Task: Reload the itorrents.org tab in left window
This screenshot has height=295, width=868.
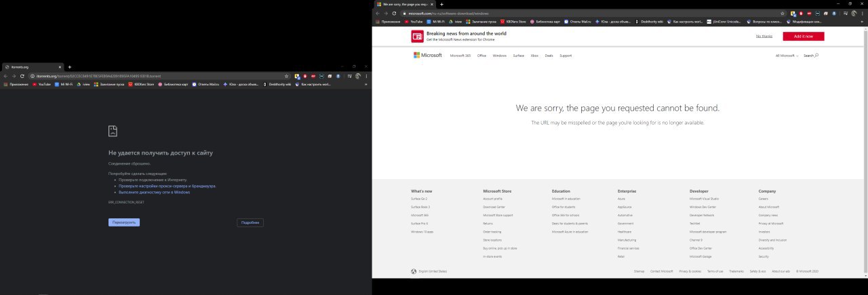Action: click(x=22, y=76)
